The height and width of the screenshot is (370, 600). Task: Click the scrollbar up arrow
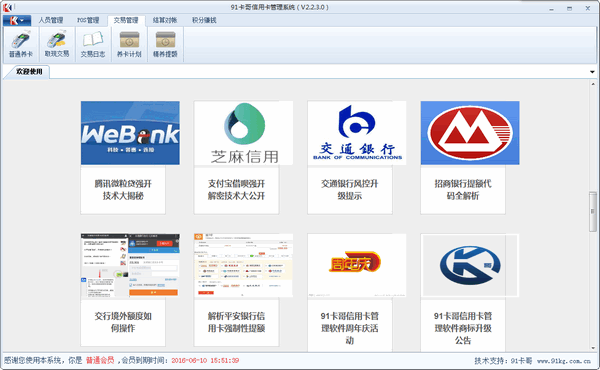coord(593,84)
